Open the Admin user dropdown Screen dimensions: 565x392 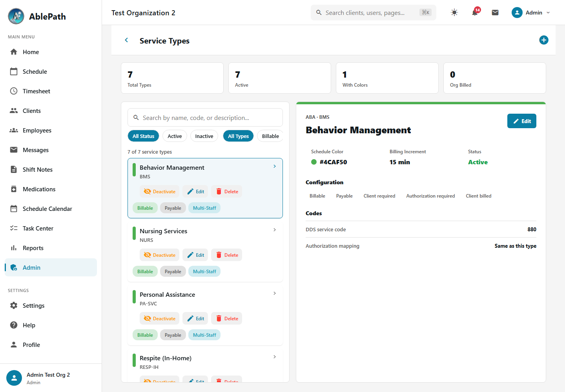point(531,13)
